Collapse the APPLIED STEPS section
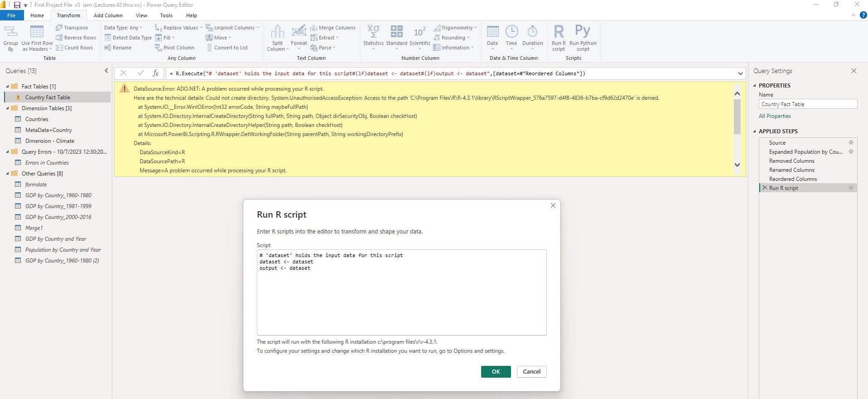The image size is (868, 399). pos(755,131)
